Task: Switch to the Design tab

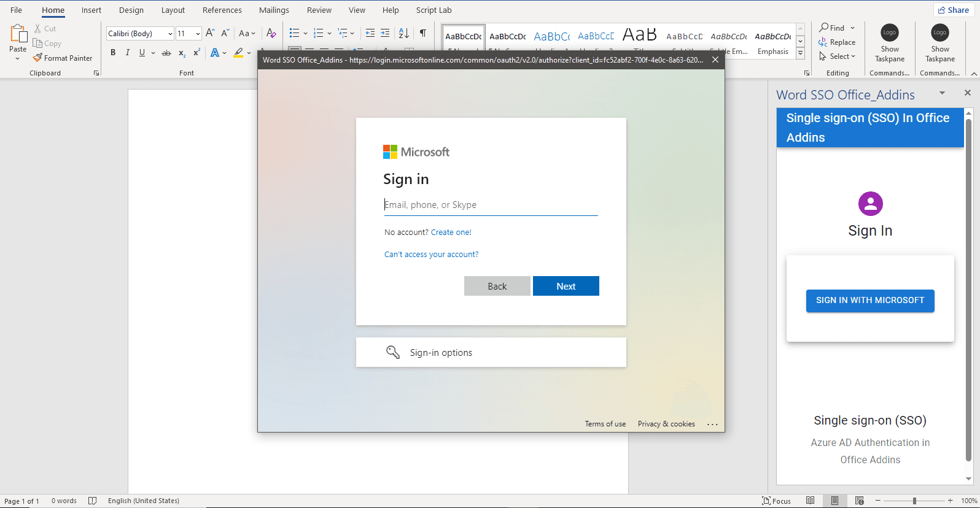Action: [x=131, y=10]
